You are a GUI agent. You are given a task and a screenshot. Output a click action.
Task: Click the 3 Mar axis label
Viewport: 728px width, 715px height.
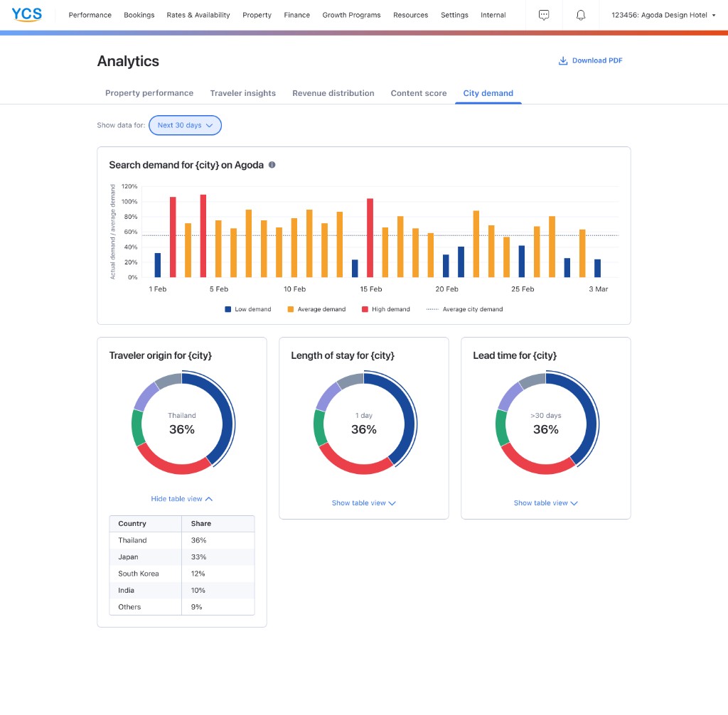click(x=598, y=289)
